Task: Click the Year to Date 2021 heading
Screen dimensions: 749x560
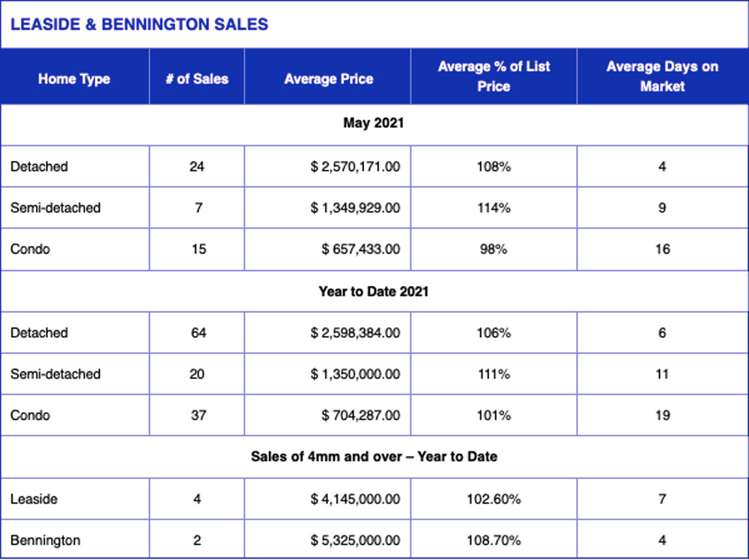Action: 374,291
